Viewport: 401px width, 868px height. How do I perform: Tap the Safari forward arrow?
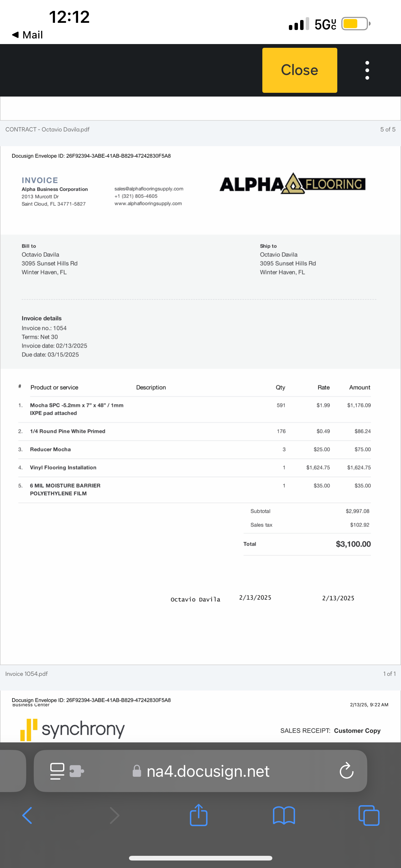click(115, 816)
